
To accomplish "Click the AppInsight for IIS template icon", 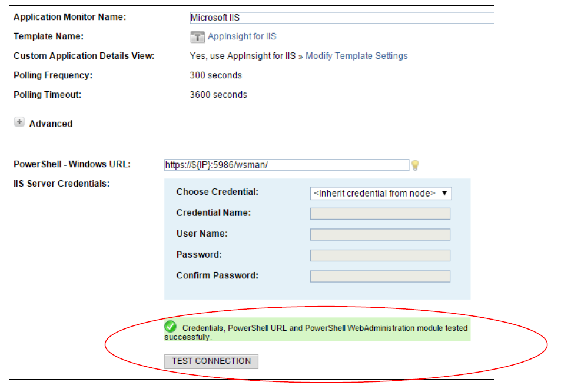I will [197, 36].
